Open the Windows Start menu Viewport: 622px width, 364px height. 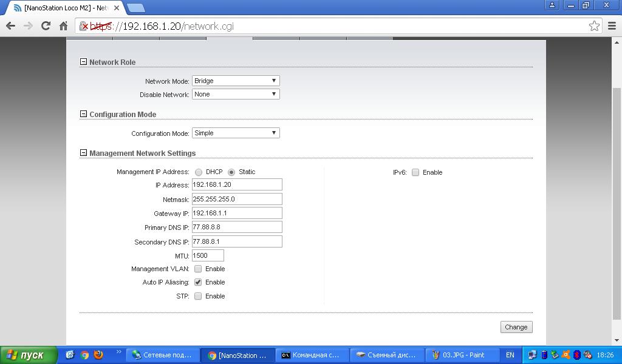click(29, 355)
